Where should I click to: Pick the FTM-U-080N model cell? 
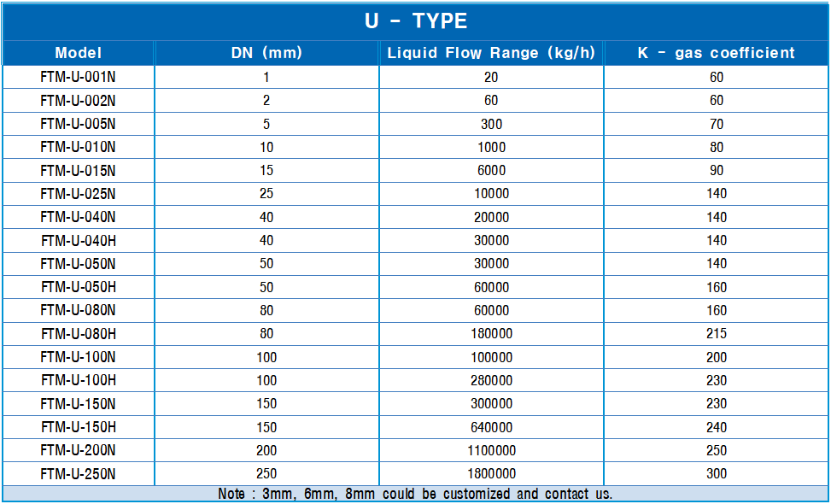tap(78, 311)
